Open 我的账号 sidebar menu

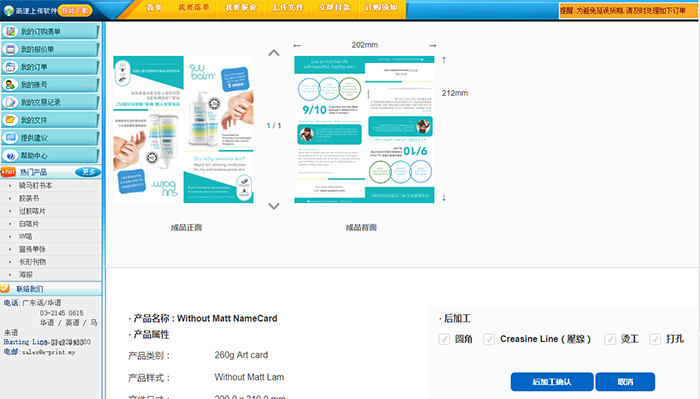pos(50,84)
